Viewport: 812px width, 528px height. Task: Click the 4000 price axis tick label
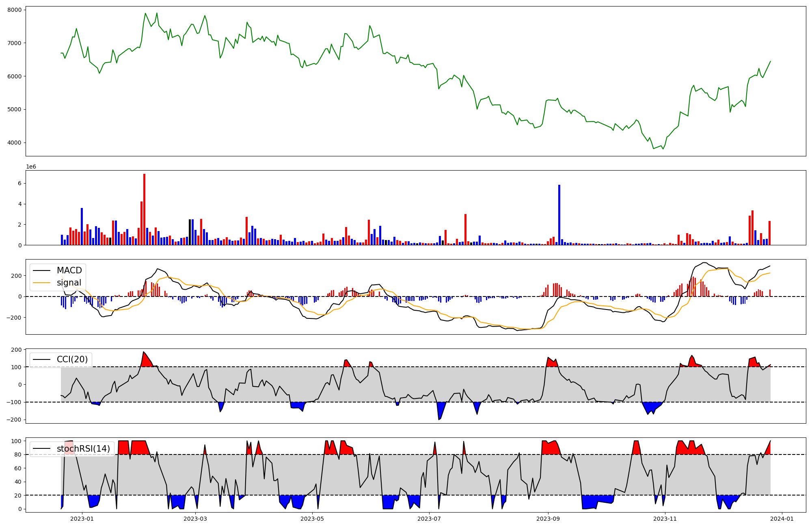15,143
